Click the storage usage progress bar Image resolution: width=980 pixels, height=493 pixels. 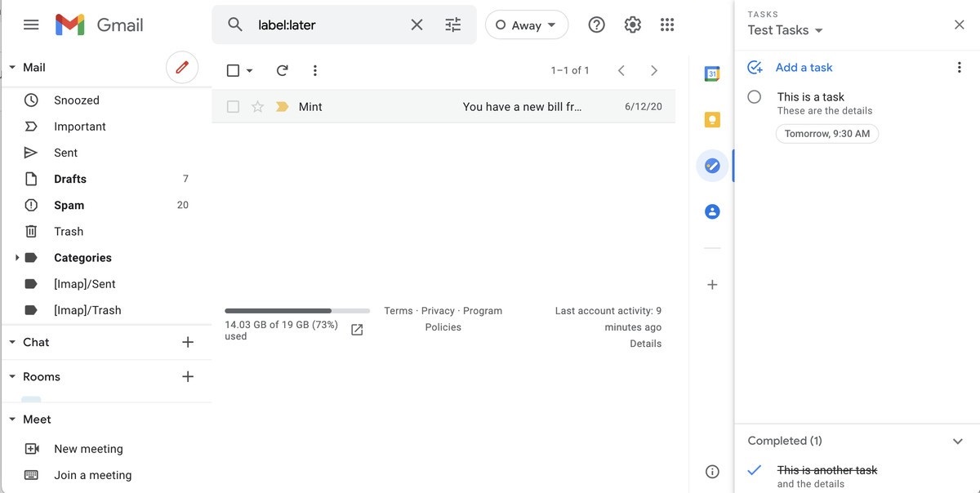(297, 311)
